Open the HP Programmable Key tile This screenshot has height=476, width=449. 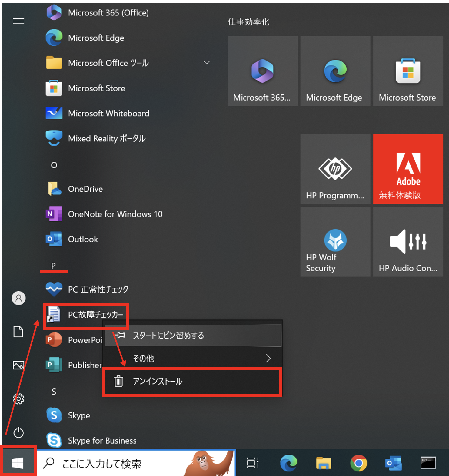point(335,169)
